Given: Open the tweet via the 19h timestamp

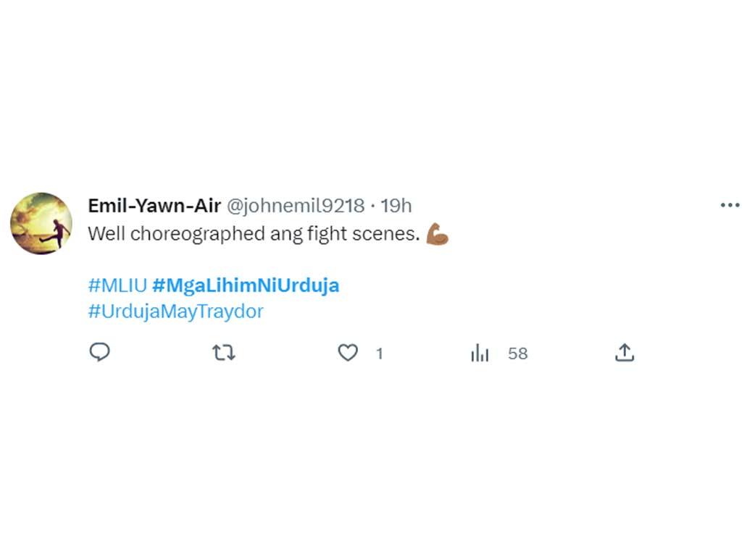Looking at the screenshot, I should (x=396, y=206).
